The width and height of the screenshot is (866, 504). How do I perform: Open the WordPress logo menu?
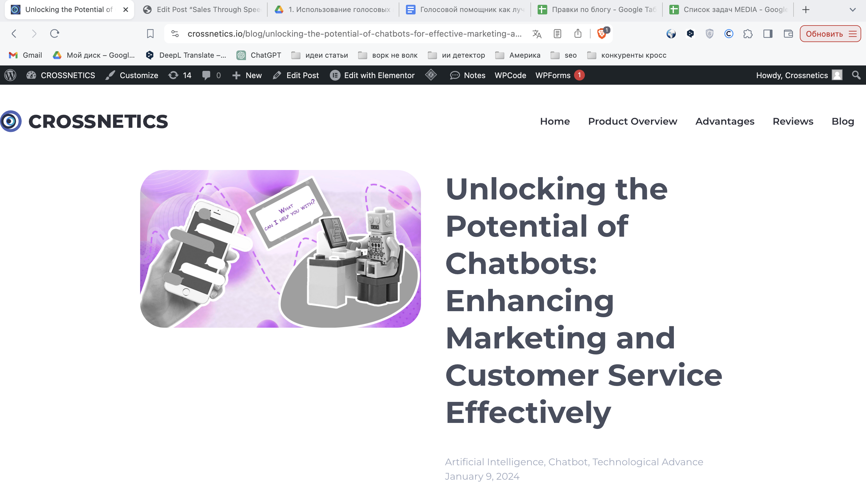(10, 75)
